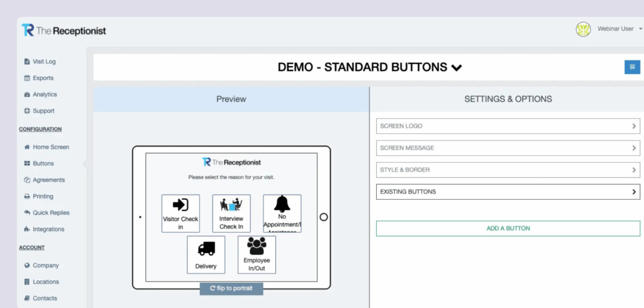Click the Integrations puzzle icon
The width and height of the screenshot is (644, 308).
click(27, 229)
